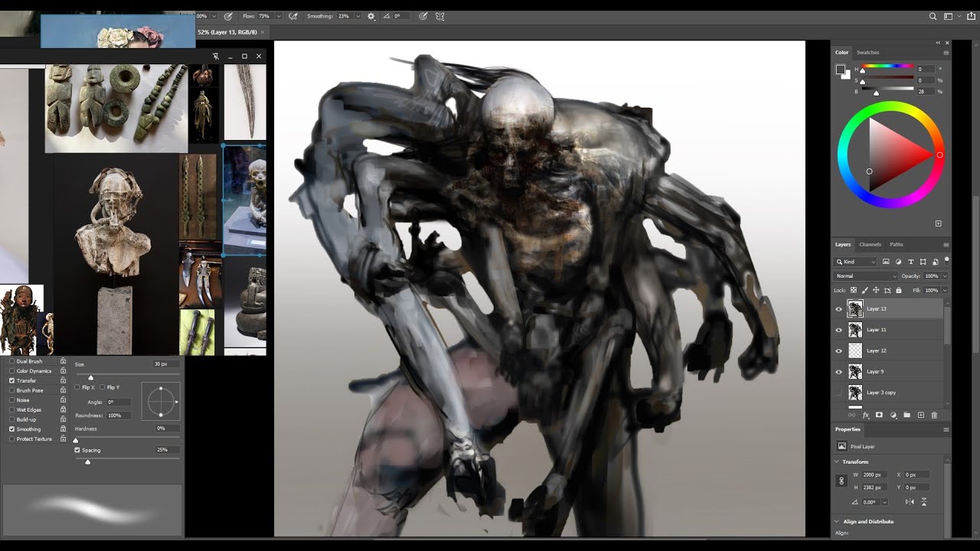Toggle pressure for size icon in options bar

pos(423,16)
